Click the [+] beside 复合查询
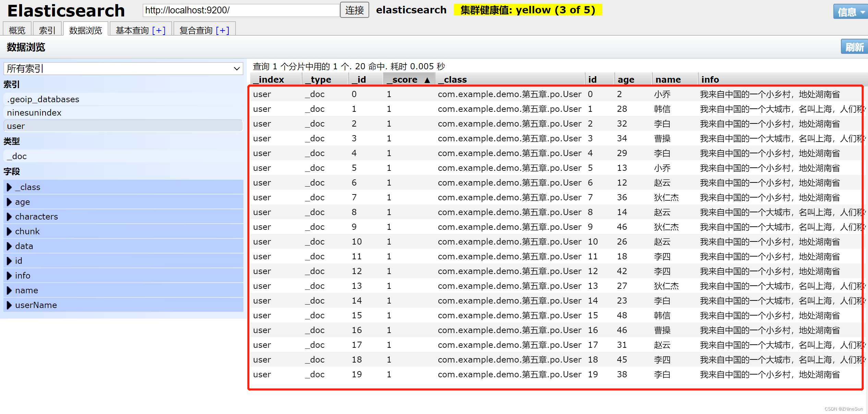 coord(222,31)
